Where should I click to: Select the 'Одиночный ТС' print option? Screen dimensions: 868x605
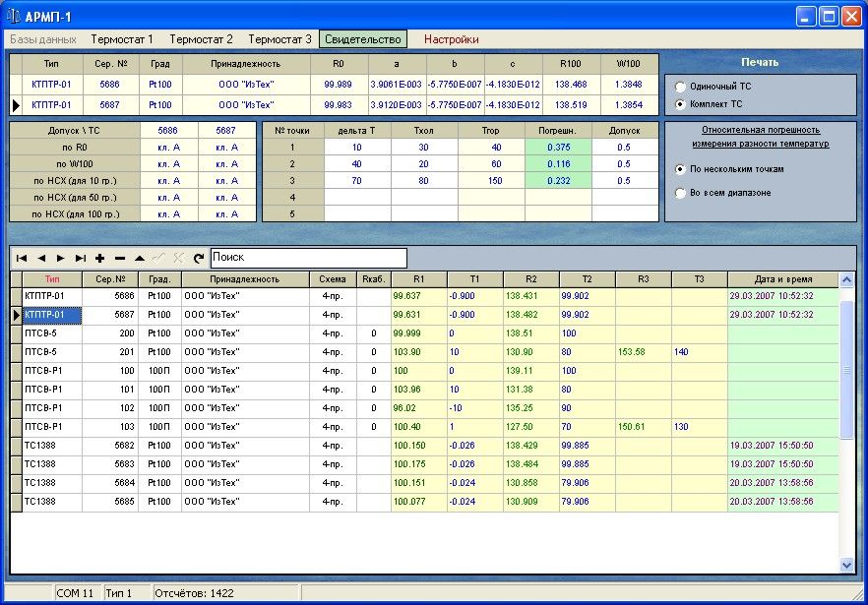[680, 87]
